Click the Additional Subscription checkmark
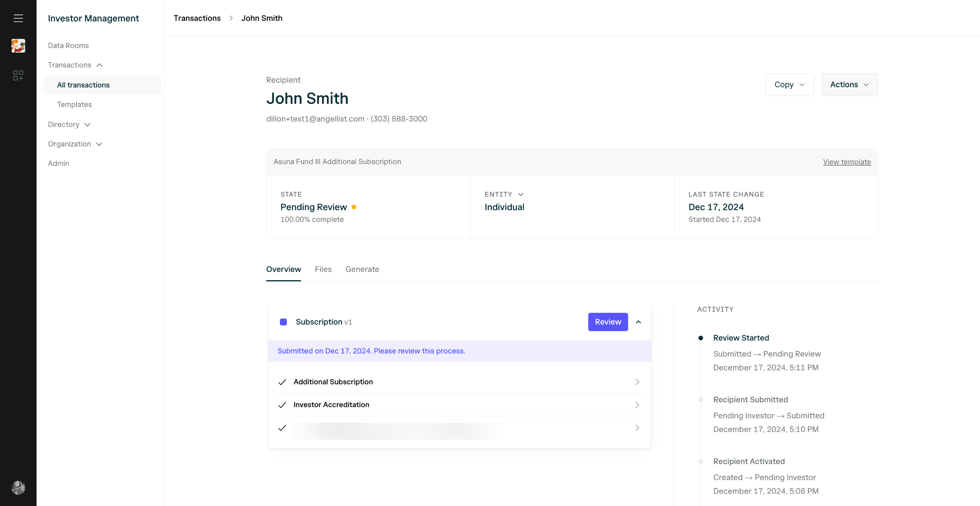 click(x=282, y=382)
